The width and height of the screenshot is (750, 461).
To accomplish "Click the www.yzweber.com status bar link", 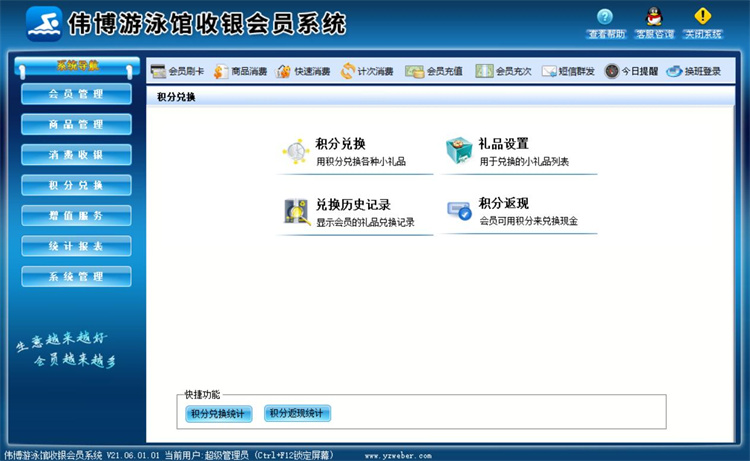I will 398,456.
